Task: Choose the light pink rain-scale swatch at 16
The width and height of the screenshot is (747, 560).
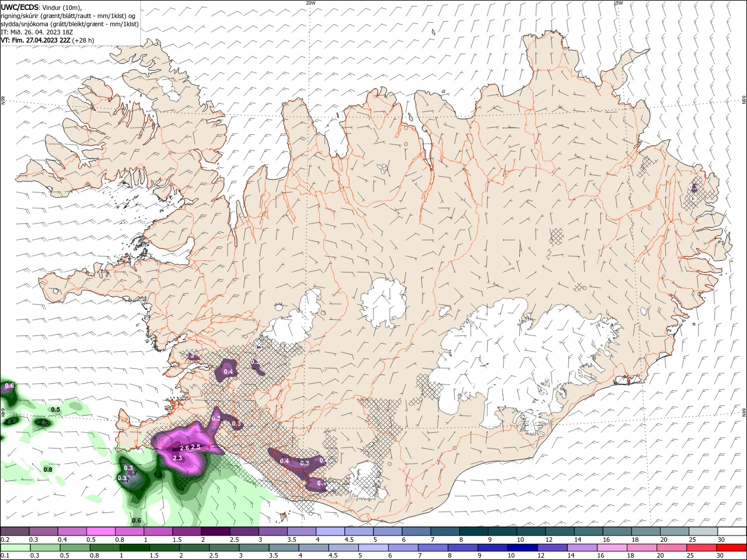Action: [x=612, y=548]
